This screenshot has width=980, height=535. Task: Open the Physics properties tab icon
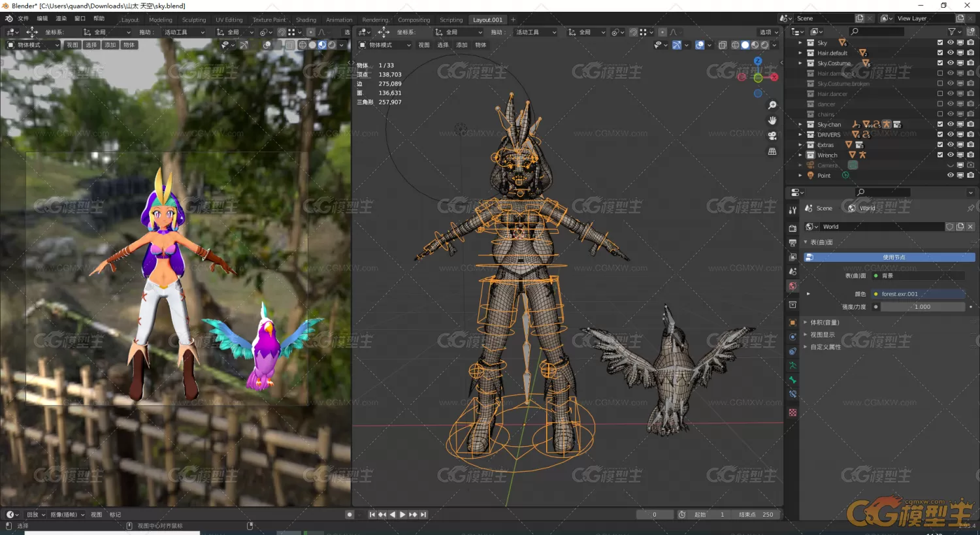(x=792, y=337)
